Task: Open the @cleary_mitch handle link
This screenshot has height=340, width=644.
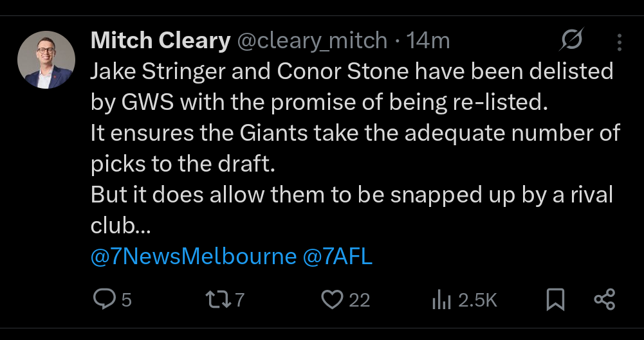Action: pyautogui.click(x=313, y=41)
